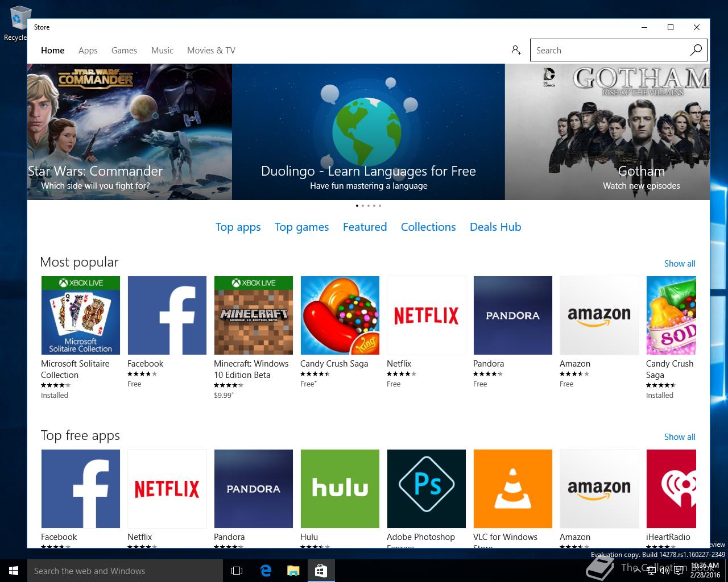728x582 pixels.
Task: Switch to the Apps tab
Action: [x=88, y=51]
